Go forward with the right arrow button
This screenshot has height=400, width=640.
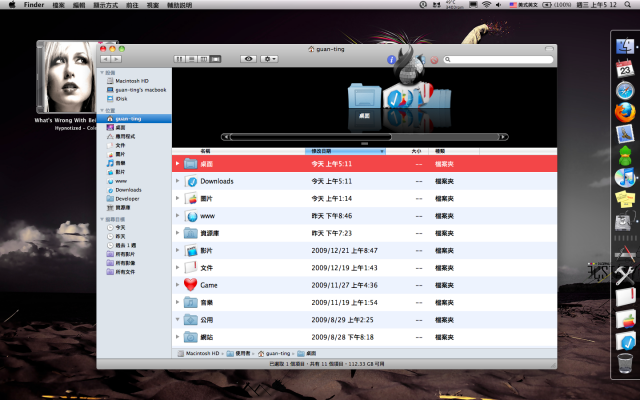pyautogui.click(x=116, y=59)
